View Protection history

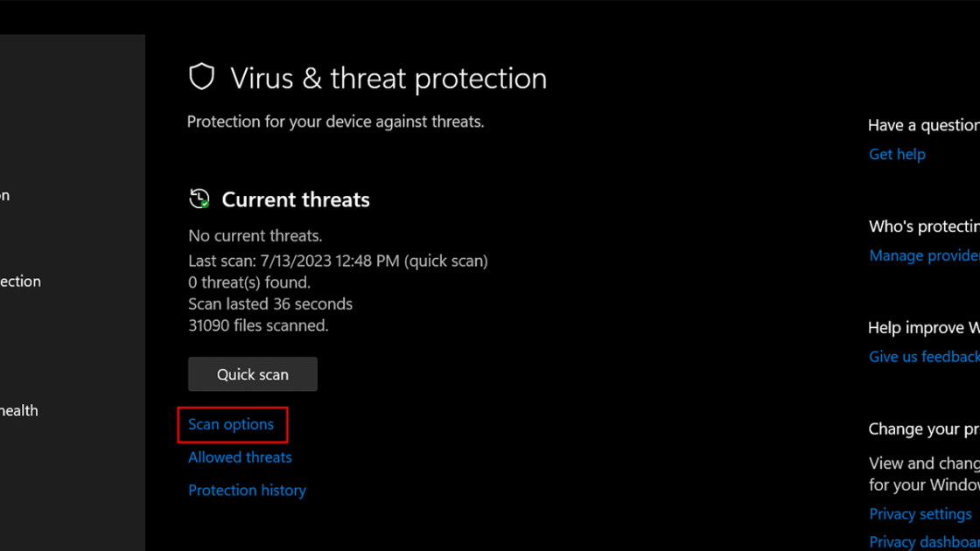click(x=247, y=491)
